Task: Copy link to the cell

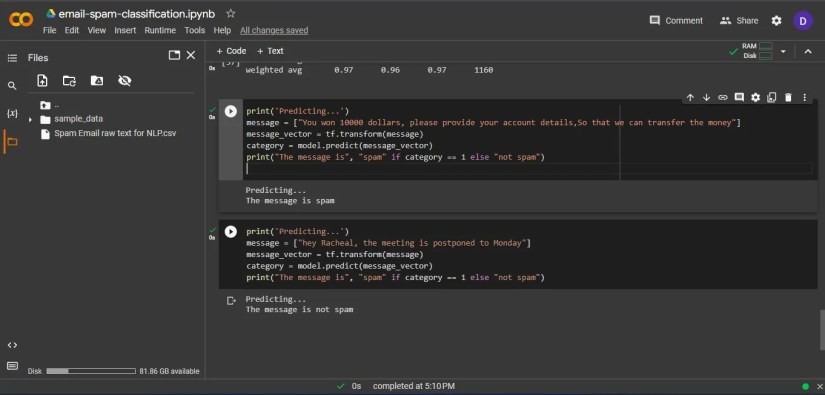Action: [x=723, y=97]
